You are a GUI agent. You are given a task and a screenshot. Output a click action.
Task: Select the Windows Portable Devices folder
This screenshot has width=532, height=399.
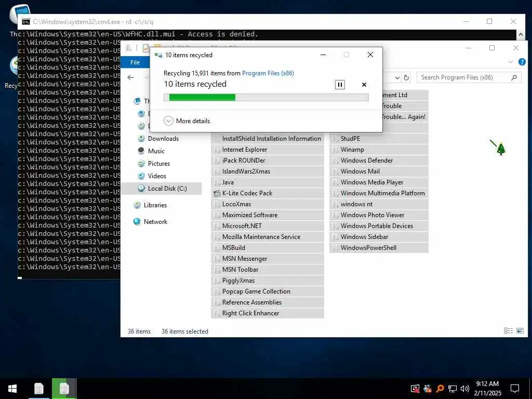pyautogui.click(x=379, y=225)
